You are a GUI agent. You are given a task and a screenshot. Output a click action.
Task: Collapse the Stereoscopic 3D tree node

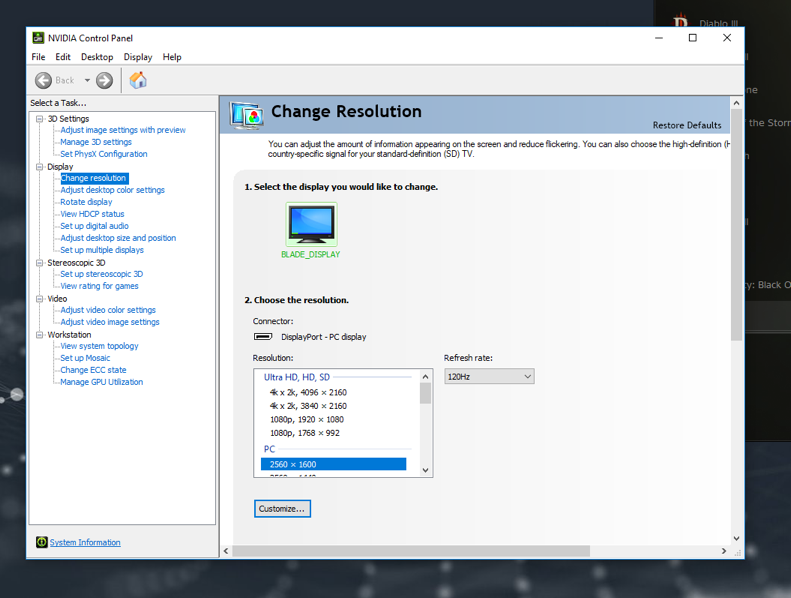coord(39,263)
